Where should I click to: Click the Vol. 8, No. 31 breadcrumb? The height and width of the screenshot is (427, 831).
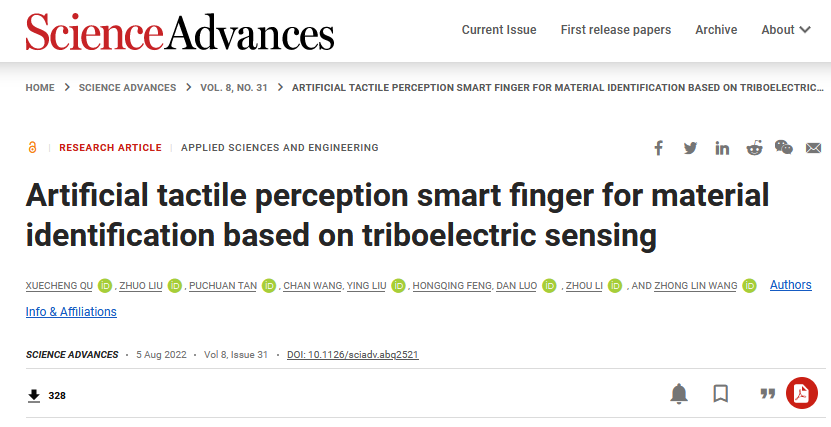234,88
